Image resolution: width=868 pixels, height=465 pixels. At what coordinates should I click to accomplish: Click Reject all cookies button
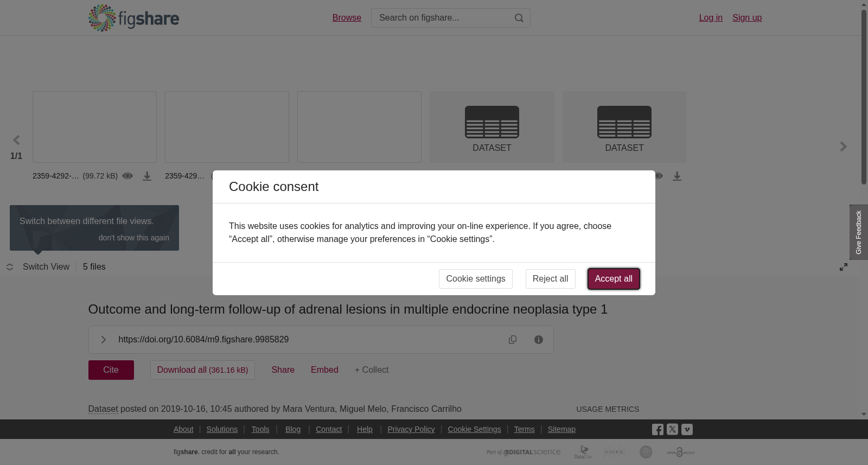pyautogui.click(x=550, y=279)
